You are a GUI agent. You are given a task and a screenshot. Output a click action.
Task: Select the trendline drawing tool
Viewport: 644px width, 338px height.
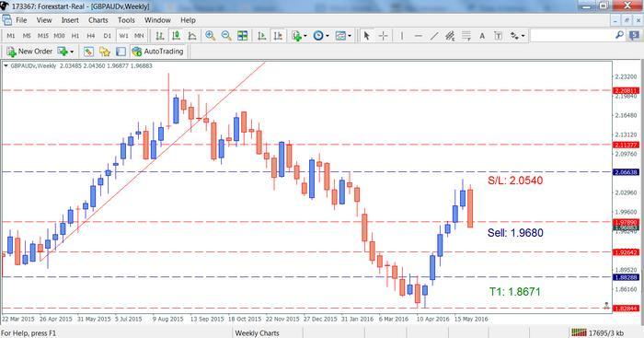click(434, 36)
